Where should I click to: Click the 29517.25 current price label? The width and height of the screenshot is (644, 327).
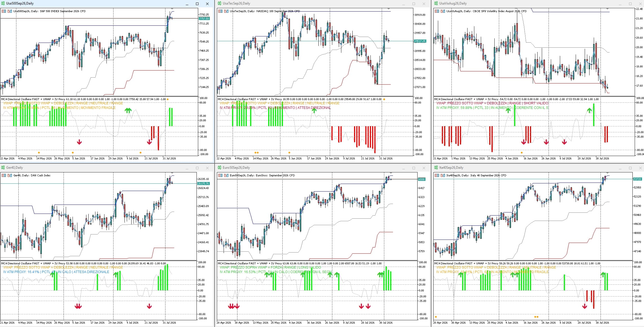(420, 41)
